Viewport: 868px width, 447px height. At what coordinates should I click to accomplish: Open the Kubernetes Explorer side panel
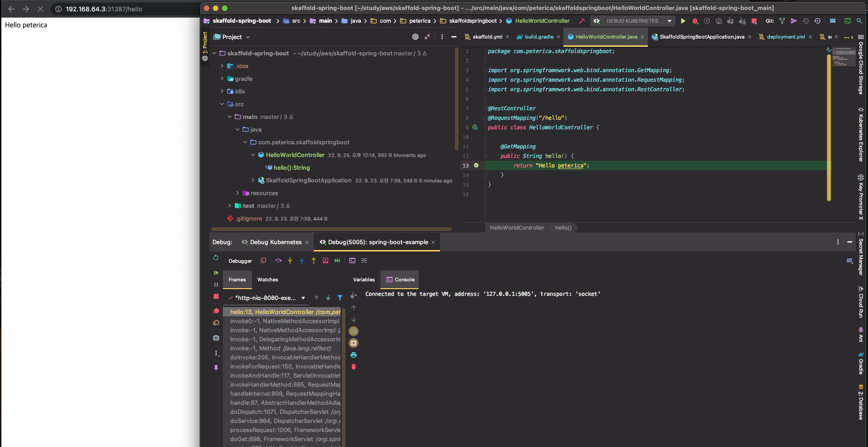click(x=861, y=135)
